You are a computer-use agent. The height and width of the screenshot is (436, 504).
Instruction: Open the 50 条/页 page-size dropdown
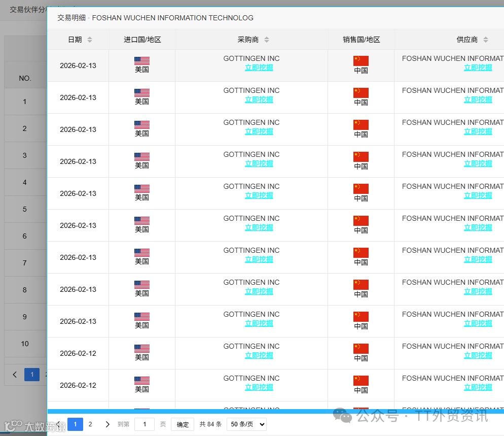coord(247,424)
